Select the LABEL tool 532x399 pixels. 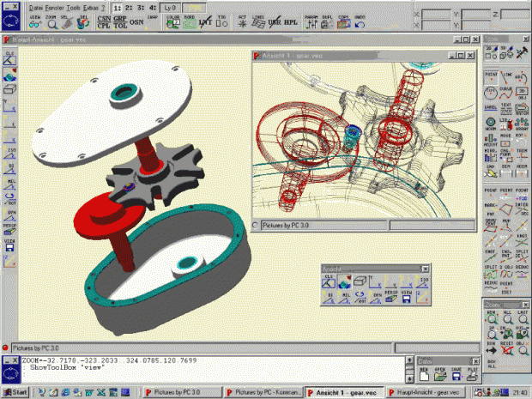coord(491,109)
